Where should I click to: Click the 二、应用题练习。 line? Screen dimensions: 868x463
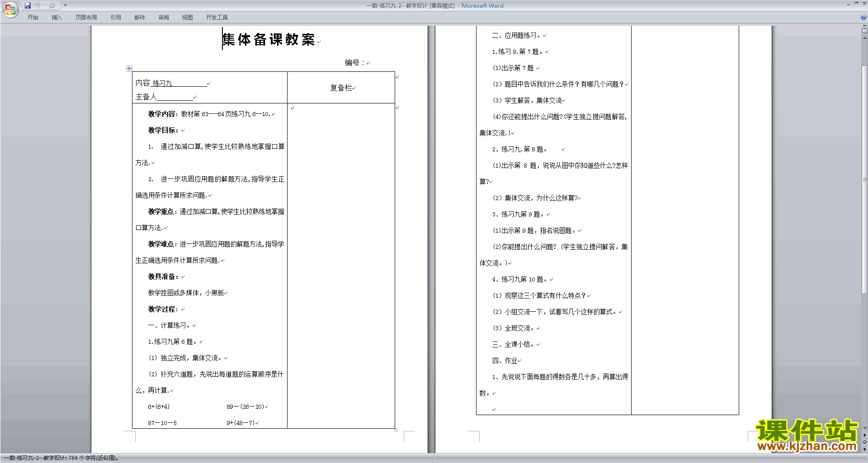pos(516,35)
